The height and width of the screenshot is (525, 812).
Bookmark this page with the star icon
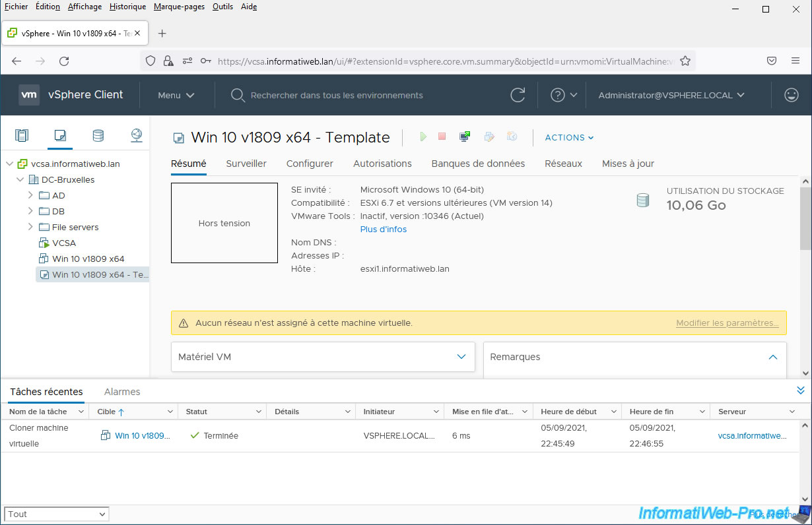(685, 61)
